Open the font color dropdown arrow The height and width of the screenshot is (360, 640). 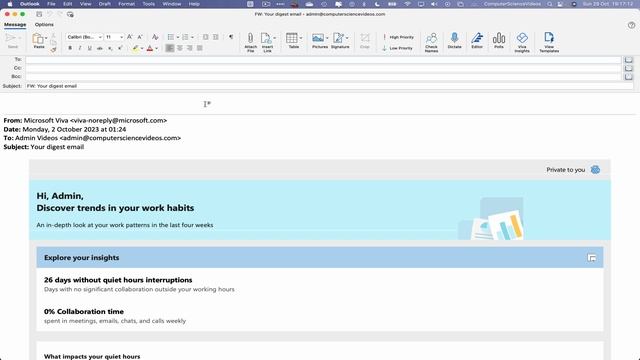pyautogui.click(x=156, y=49)
